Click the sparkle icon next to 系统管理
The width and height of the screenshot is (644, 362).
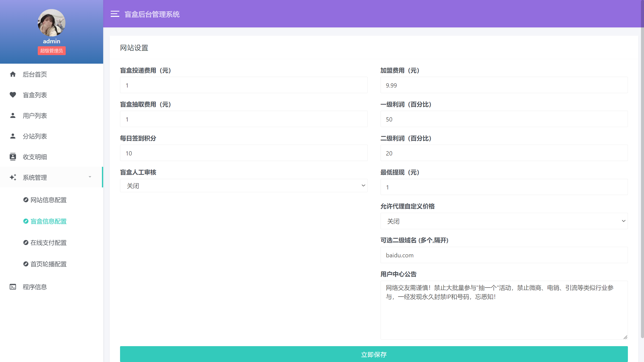pyautogui.click(x=13, y=177)
